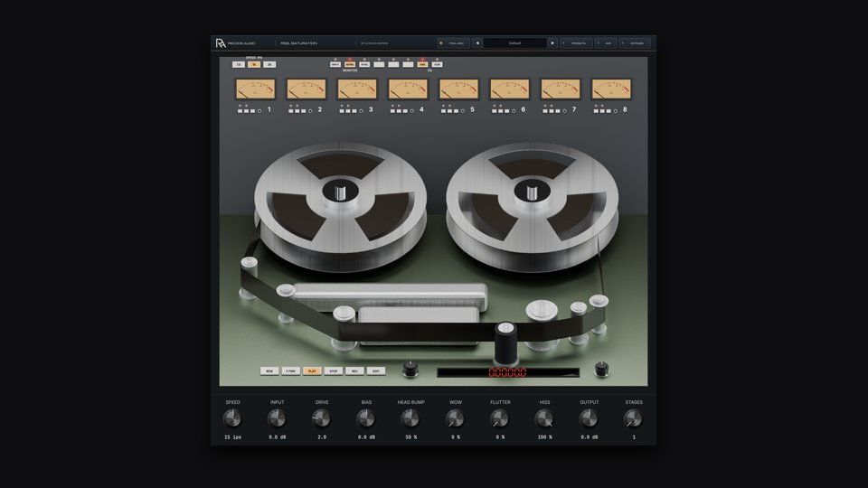868x488 pixels.
Task: Set tape speed to 7.5 ips button
Action: point(239,65)
